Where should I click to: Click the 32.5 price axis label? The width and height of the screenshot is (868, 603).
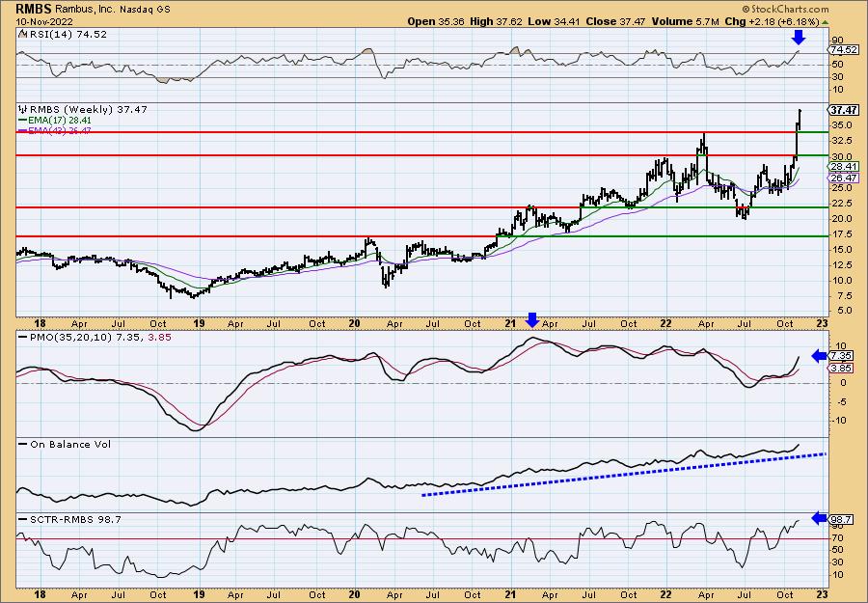point(841,141)
